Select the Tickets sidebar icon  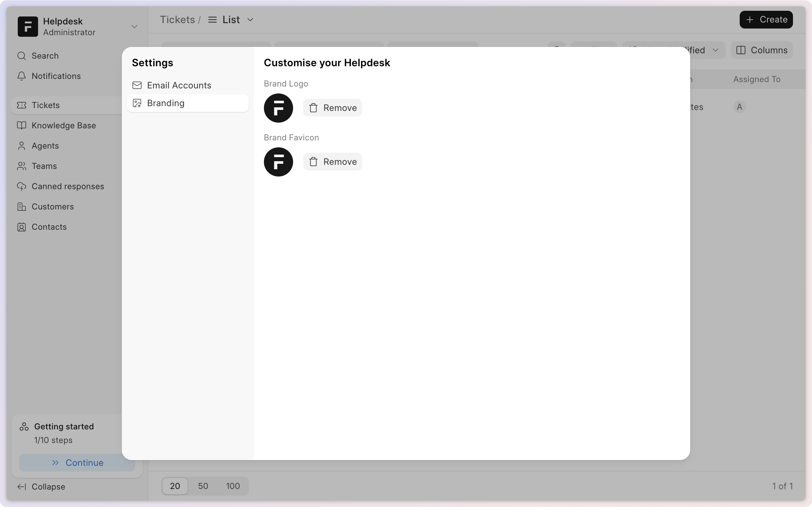pyautogui.click(x=22, y=105)
